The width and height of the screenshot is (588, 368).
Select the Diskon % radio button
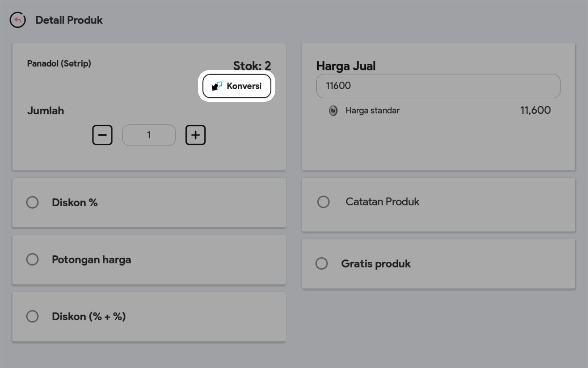point(33,203)
